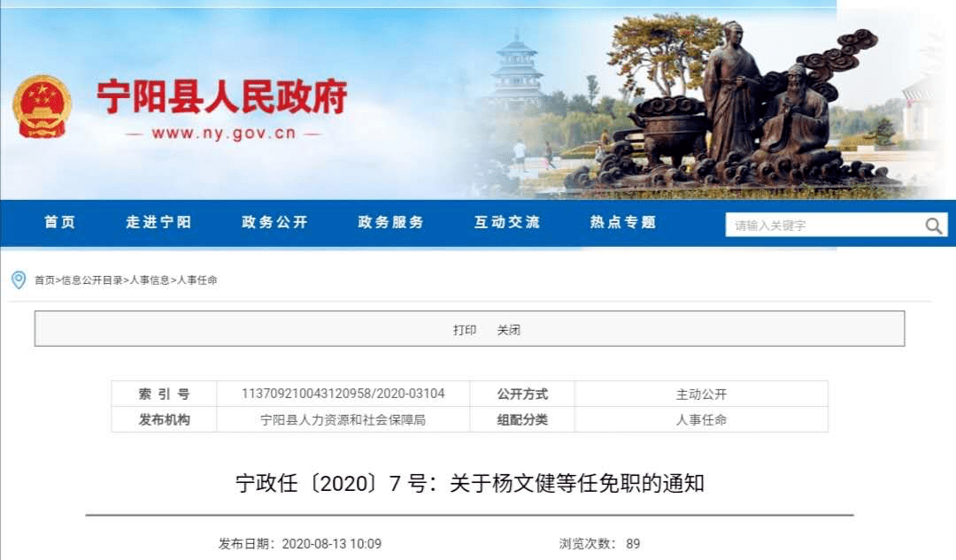Select index number 11370921004312095​8/2020-03104
This screenshot has height=560, width=956.
coord(343,394)
